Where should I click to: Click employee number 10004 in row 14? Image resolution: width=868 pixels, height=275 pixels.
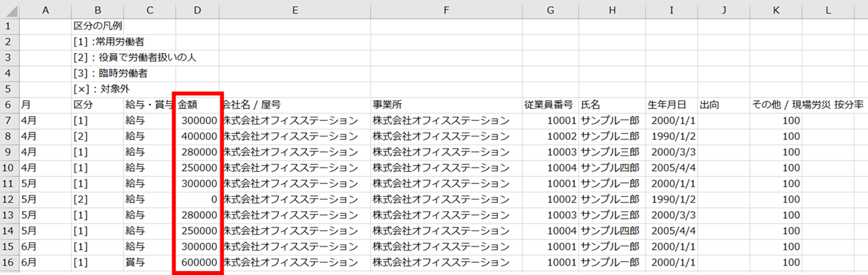pos(550,231)
